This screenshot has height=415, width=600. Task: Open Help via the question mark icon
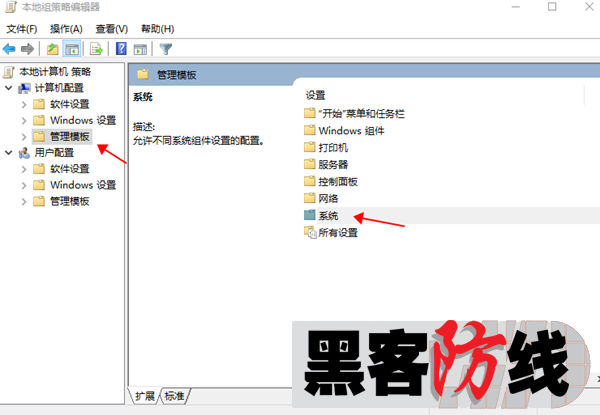tap(121, 49)
